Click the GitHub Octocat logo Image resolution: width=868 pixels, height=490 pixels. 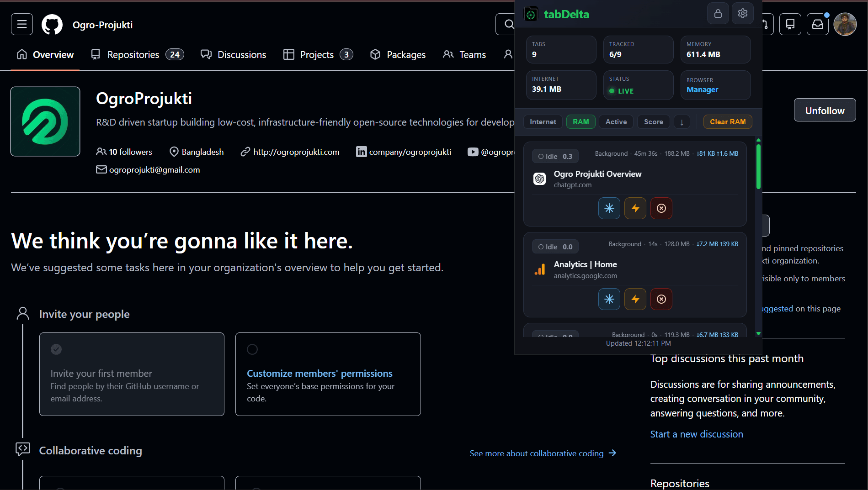(x=52, y=25)
